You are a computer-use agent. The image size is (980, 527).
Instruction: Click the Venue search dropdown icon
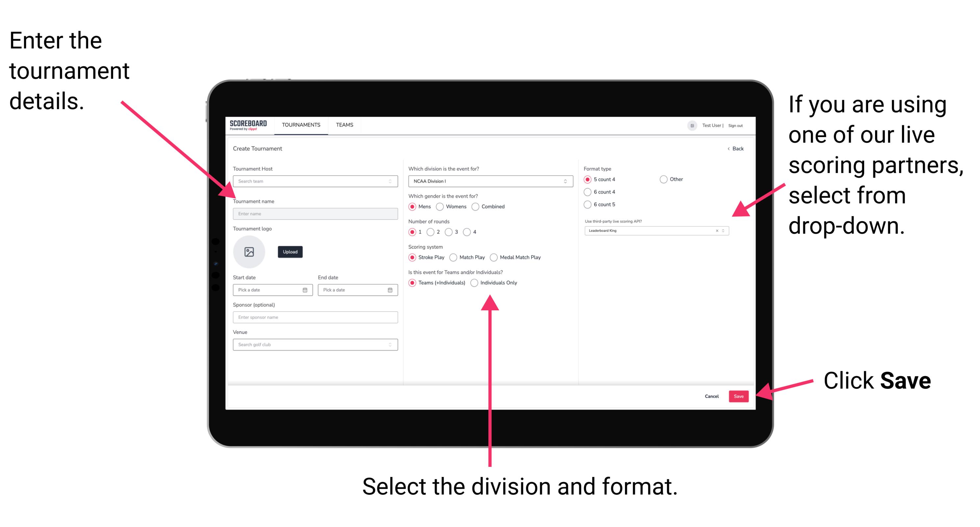(389, 345)
